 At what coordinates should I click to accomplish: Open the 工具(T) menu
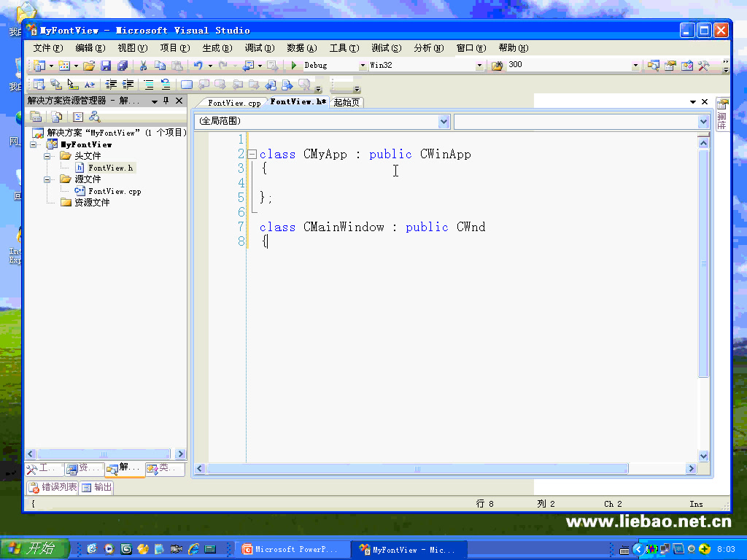344,48
